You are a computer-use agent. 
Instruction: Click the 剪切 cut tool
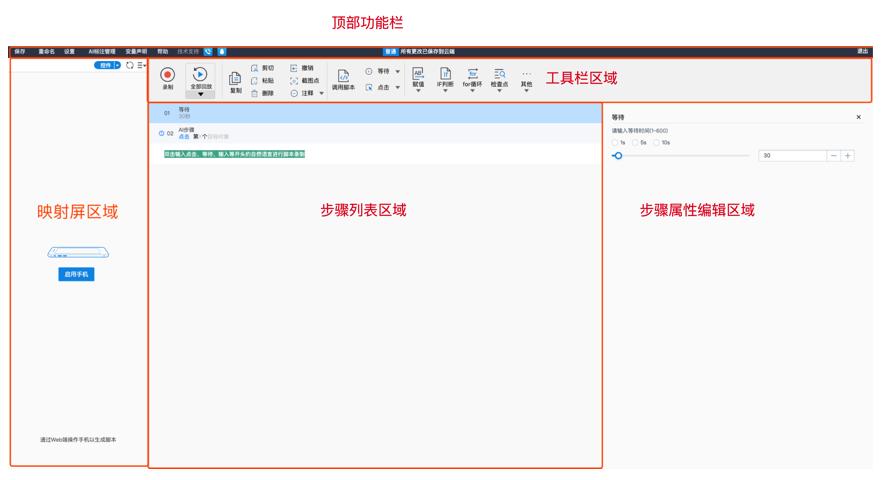point(255,67)
